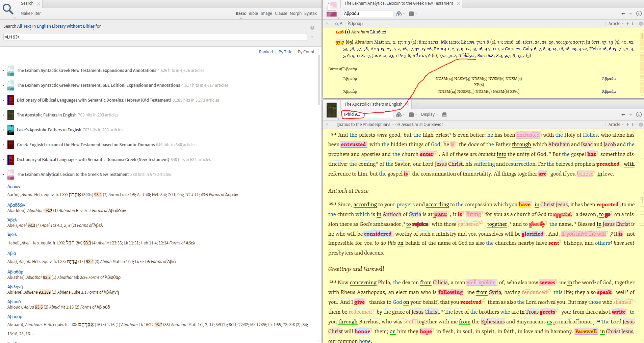
Task: Change the All Text search field link
Action: [x=24, y=26]
